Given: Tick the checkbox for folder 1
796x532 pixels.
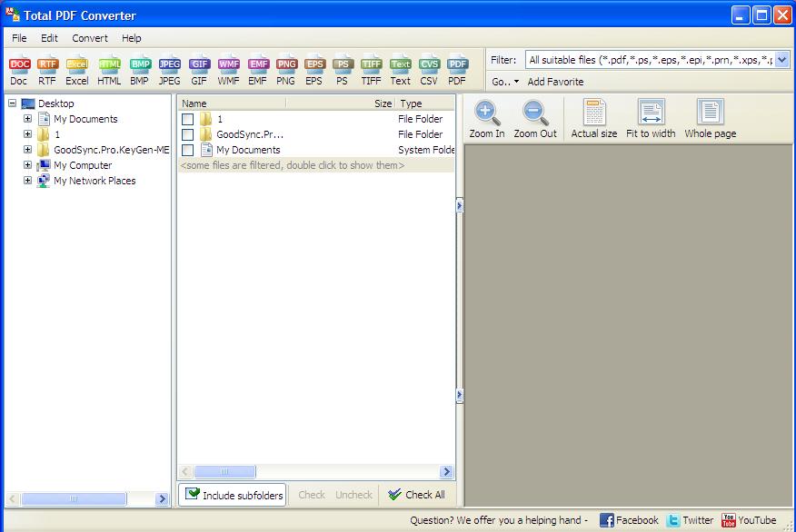Looking at the screenshot, I should (188, 119).
